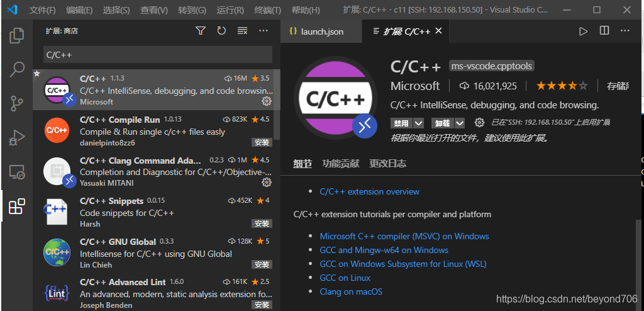The height and width of the screenshot is (311, 644).
Task: Open the 帮助(H) menu
Action: 306,10
